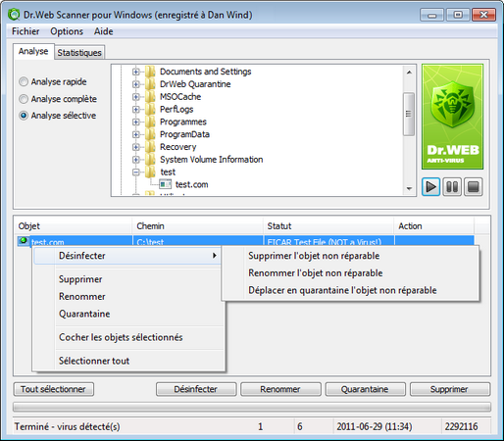Choose Supprimer in the context menu
Viewport: 504px width, 441px height.
tap(80, 279)
